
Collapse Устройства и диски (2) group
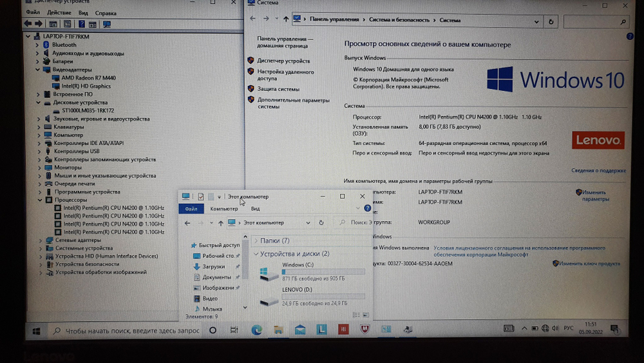(256, 254)
